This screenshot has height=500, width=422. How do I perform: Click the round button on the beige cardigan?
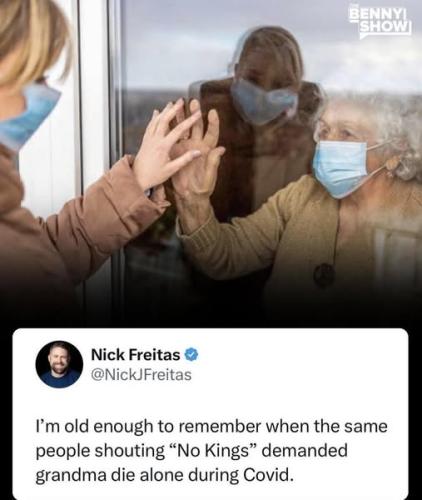tap(324, 275)
